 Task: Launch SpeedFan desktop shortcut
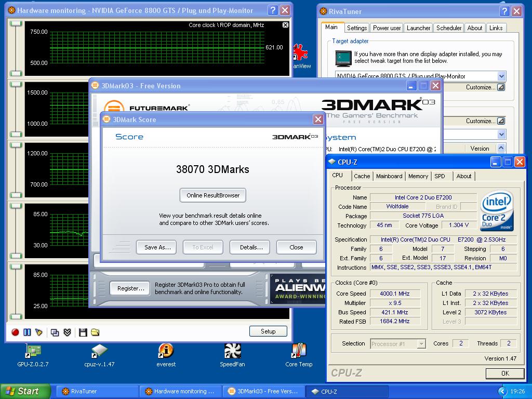tap(232, 355)
